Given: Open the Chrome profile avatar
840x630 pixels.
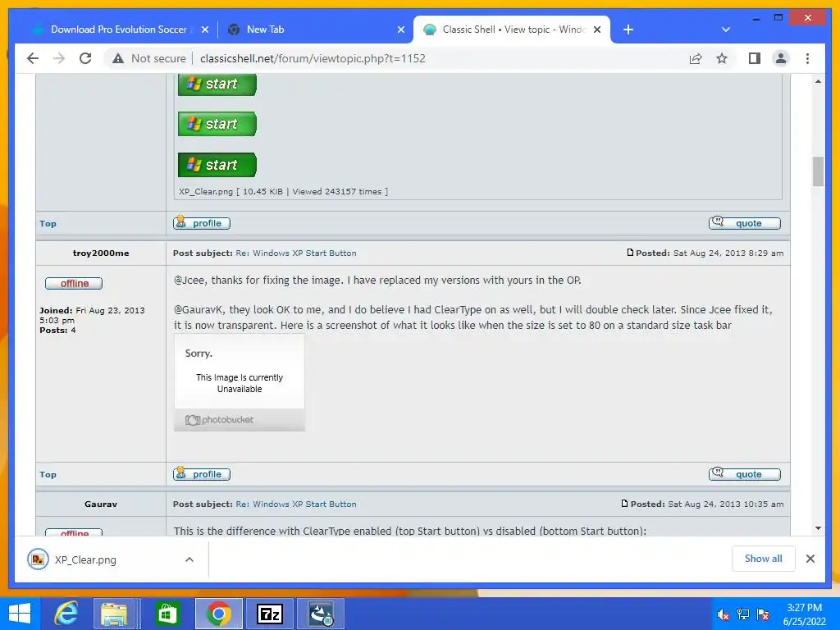Looking at the screenshot, I should (781, 58).
